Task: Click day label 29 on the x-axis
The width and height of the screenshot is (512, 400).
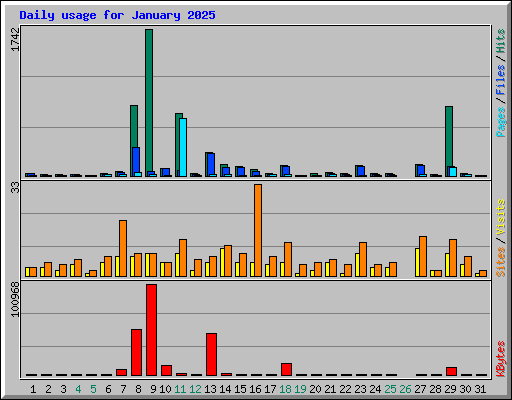Action: pyautogui.click(x=451, y=389)
